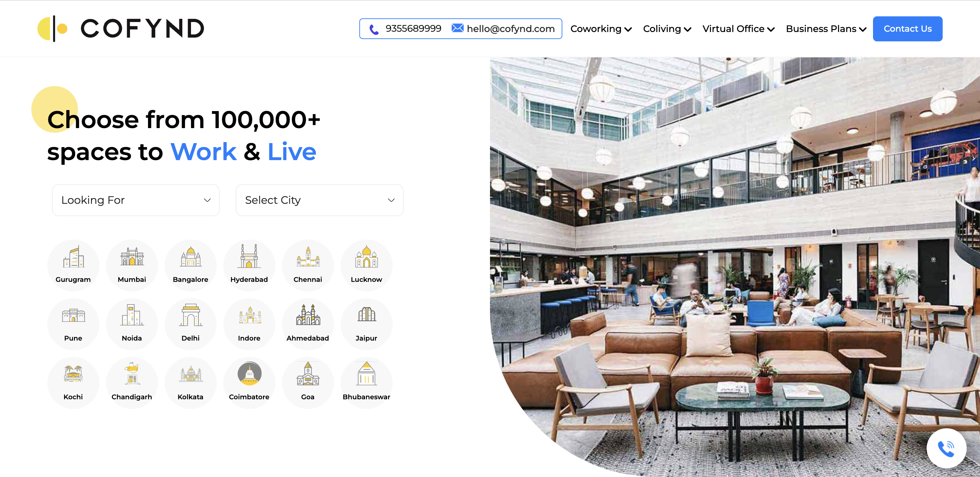This screenshot has height=477, width=980.
Task: Open the floating phone call button
Action: pos(946,448)
